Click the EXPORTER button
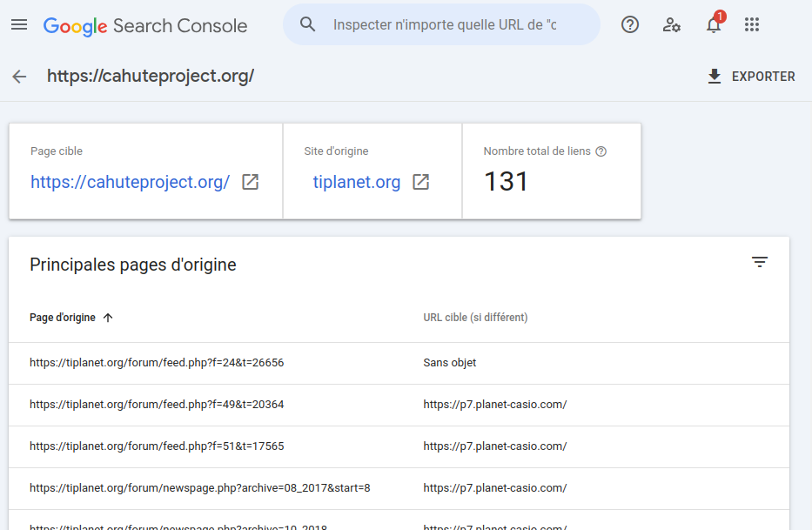The width and height of the screenshot is (812, 530). tap(751, 77)
